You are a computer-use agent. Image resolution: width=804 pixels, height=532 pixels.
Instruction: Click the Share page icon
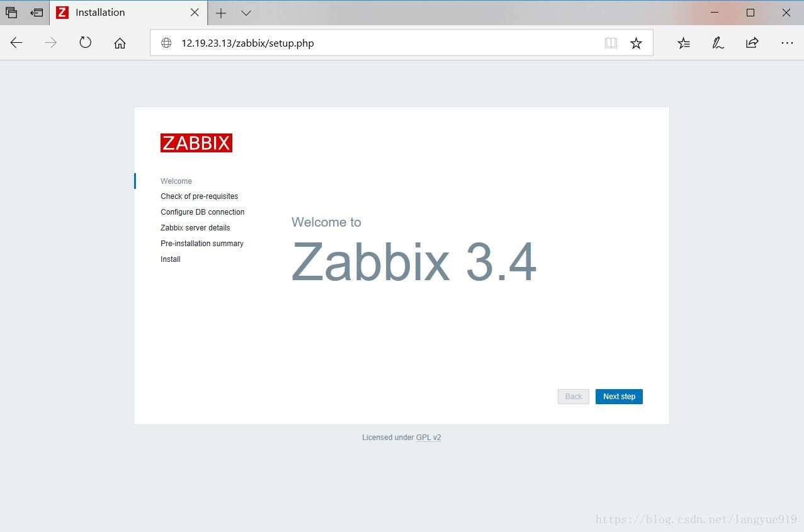click(x=752, y=43)
